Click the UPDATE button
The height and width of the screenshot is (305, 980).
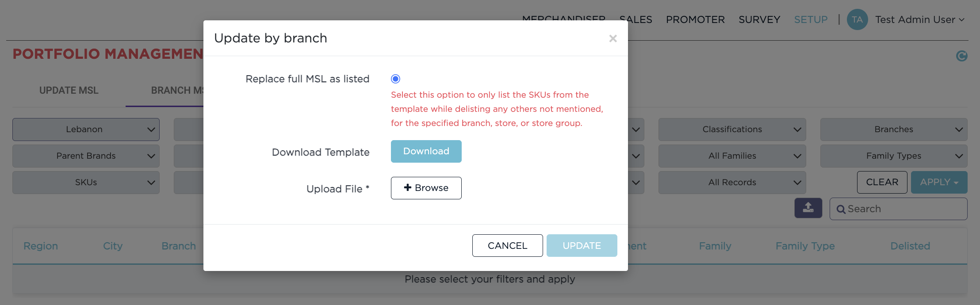pyautogui.click(x=582, y=245)
